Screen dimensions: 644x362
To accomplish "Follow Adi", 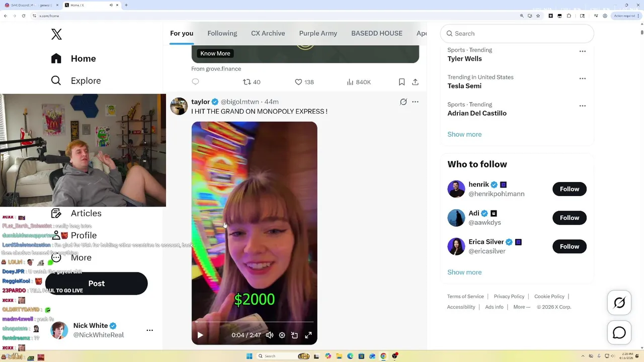I will (x=570, y=218).
